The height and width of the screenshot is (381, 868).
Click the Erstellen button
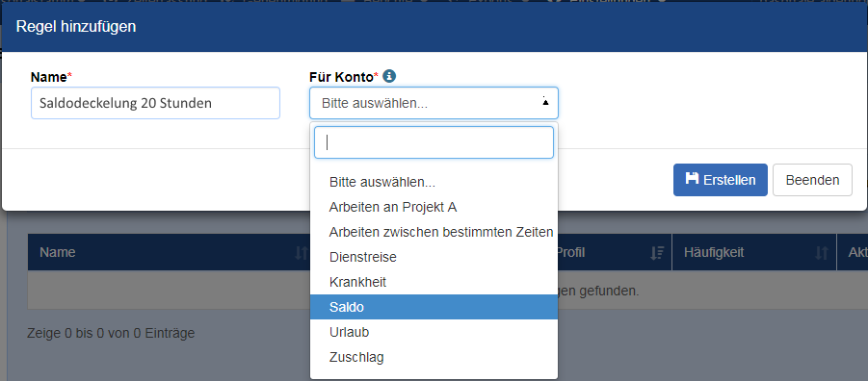[x=721, y=180]
